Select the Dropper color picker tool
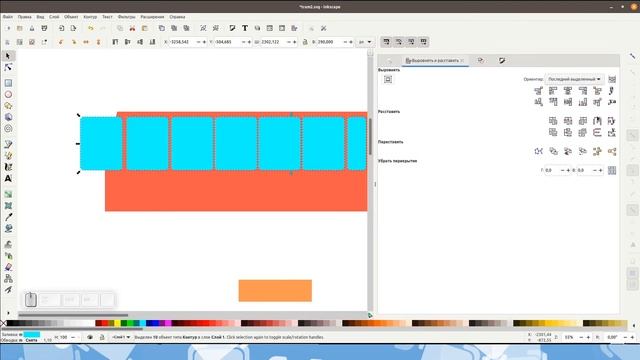The image size is (640, 360). point(8,217)
